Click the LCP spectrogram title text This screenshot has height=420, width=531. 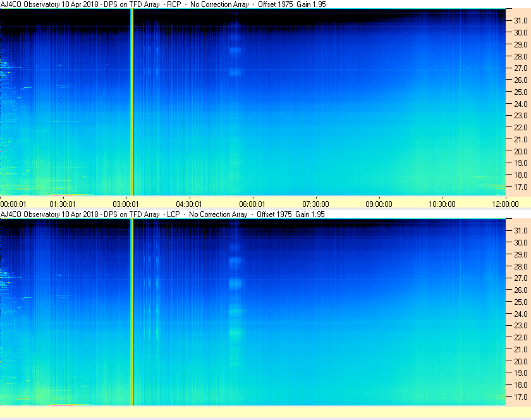pyautogui.click(x=162, y=214)
